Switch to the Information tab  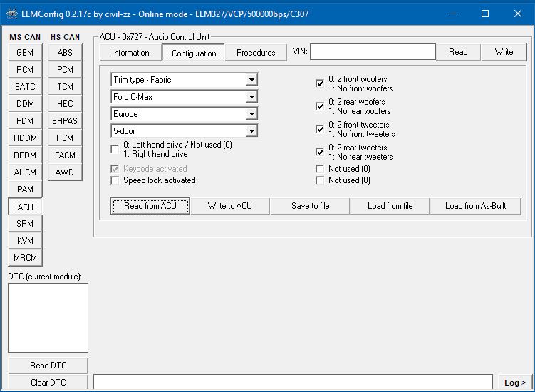[130, 53]
